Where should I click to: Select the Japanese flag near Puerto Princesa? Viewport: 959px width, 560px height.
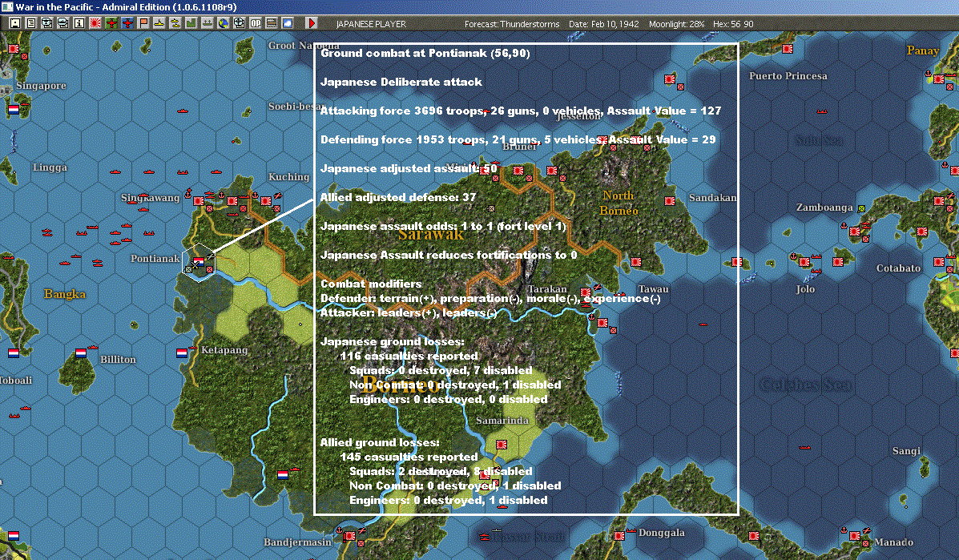(x=788, y=48)
